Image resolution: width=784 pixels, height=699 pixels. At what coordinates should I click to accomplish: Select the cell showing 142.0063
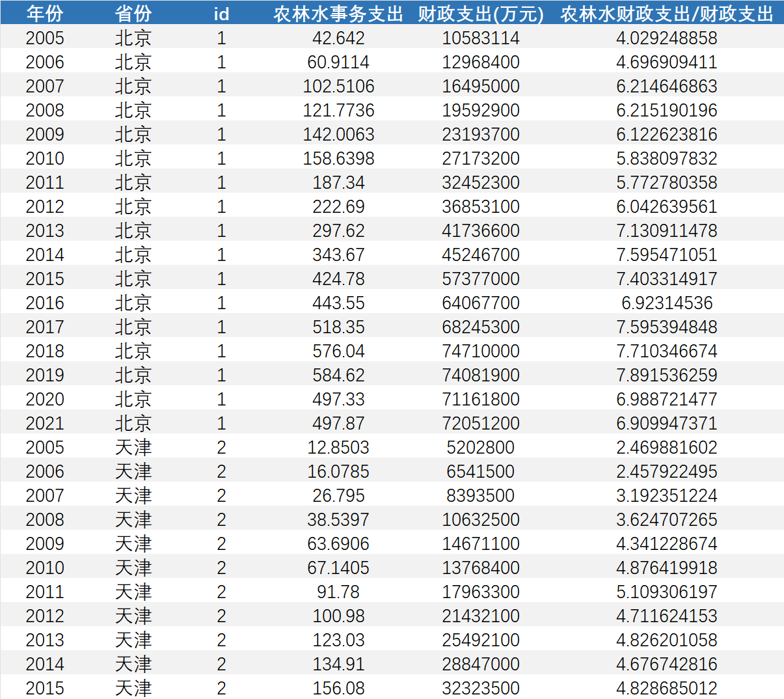pos(338,135)
